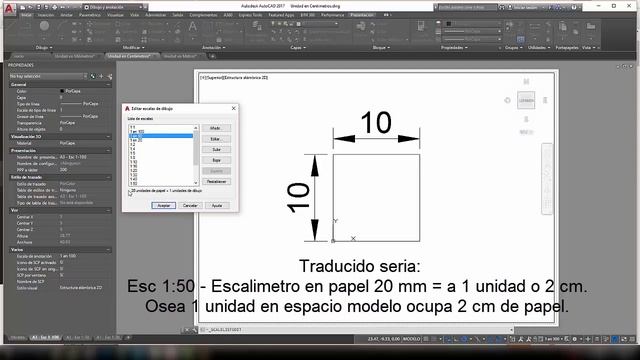Screen dimensions: 640x360
Task: Close the Editar escalas de dibujo dialog
Action: (233, 108)
